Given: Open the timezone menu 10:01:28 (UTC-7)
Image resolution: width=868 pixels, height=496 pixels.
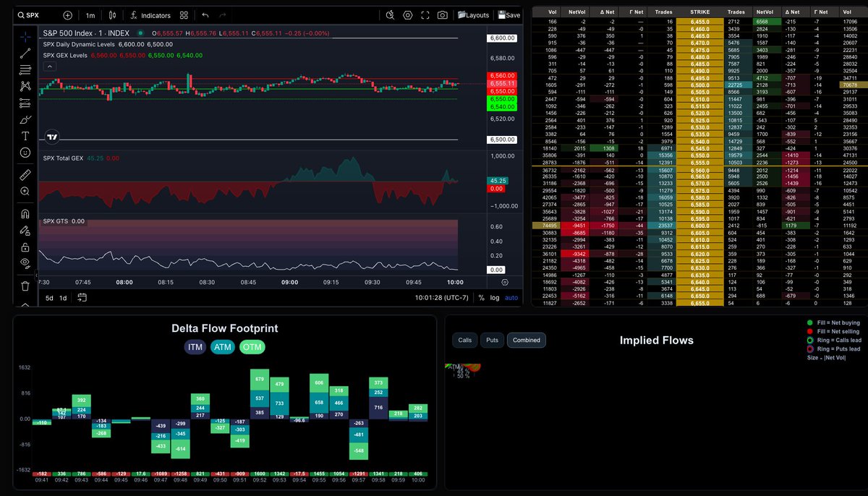Looking at the screenshot, I should (442, 297).
